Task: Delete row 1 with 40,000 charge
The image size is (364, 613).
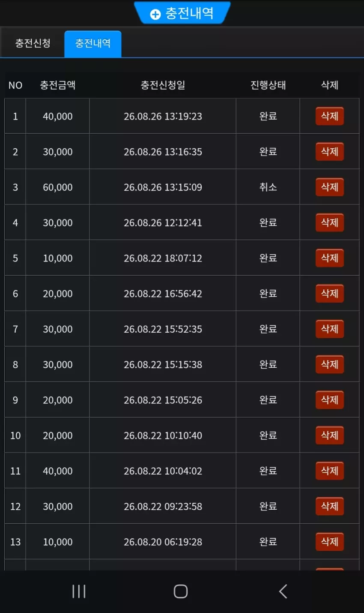Action: point(330,116)
